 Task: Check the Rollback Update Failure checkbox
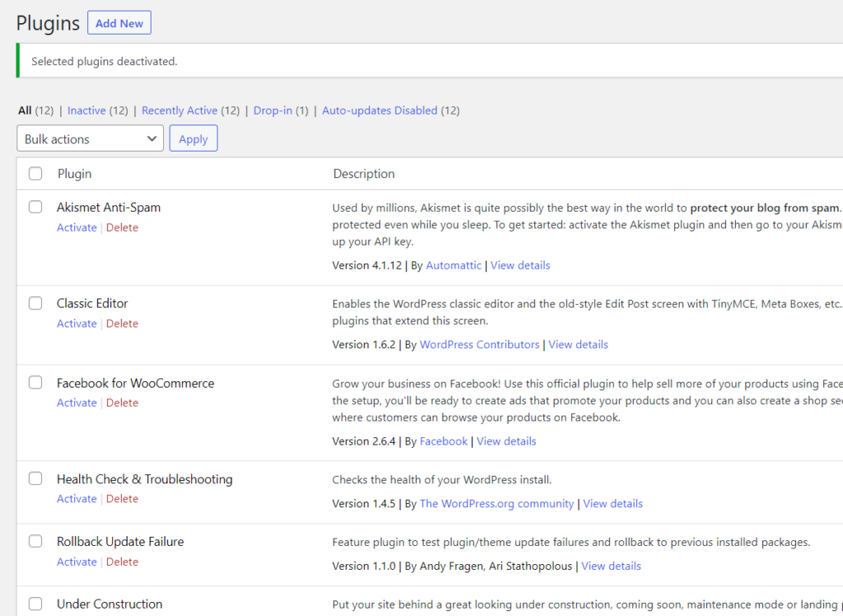[x=35, y=541]
